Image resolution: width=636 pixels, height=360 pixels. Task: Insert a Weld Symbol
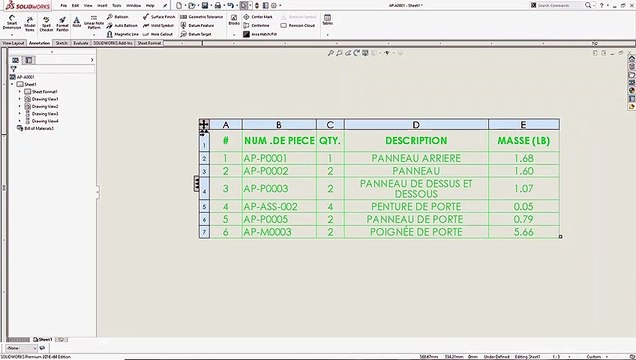pyautogui.click(x=158, y=26)
